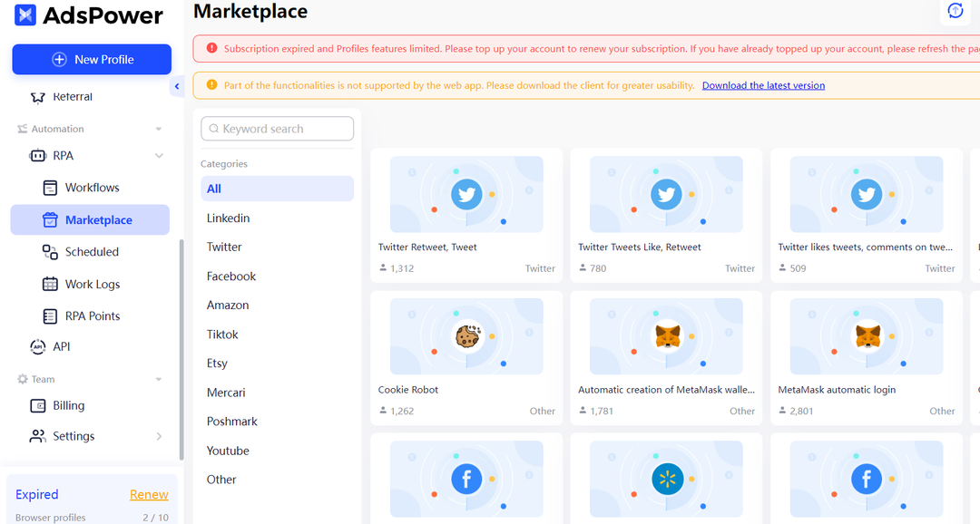
Task: Click the AdsPower logo icon
Action: (25, 15)
